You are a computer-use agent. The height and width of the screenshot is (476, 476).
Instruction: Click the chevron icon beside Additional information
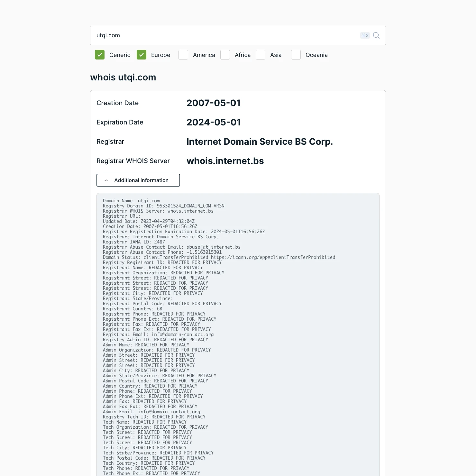click(106, 180)
